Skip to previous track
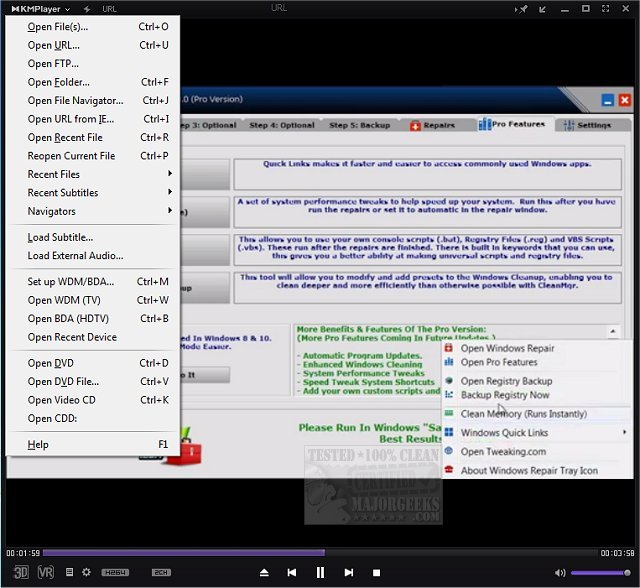The width and height of the screenshot is (640, 588). 291,572
